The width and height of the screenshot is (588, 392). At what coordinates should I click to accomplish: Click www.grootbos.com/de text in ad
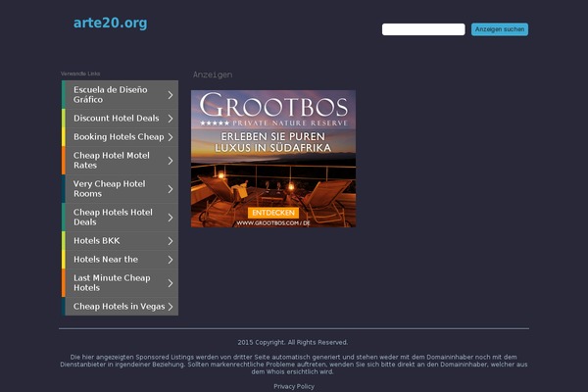pyautogui.click(x=273, y=223)
